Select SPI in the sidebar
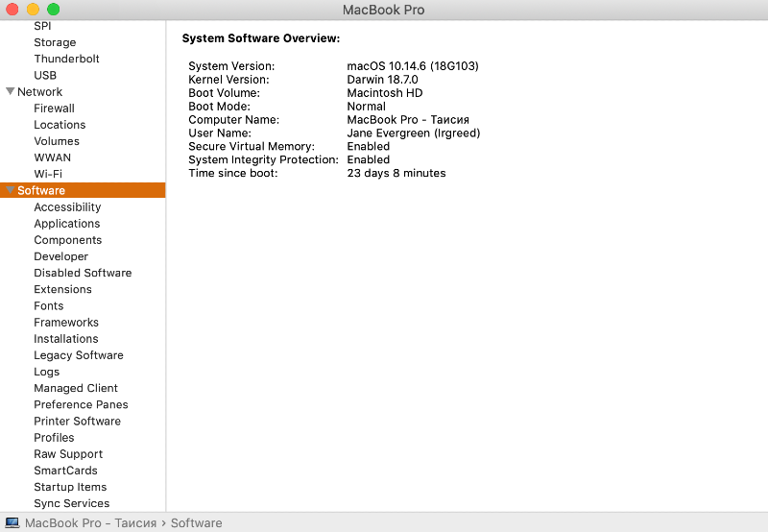 coord(42,26)
